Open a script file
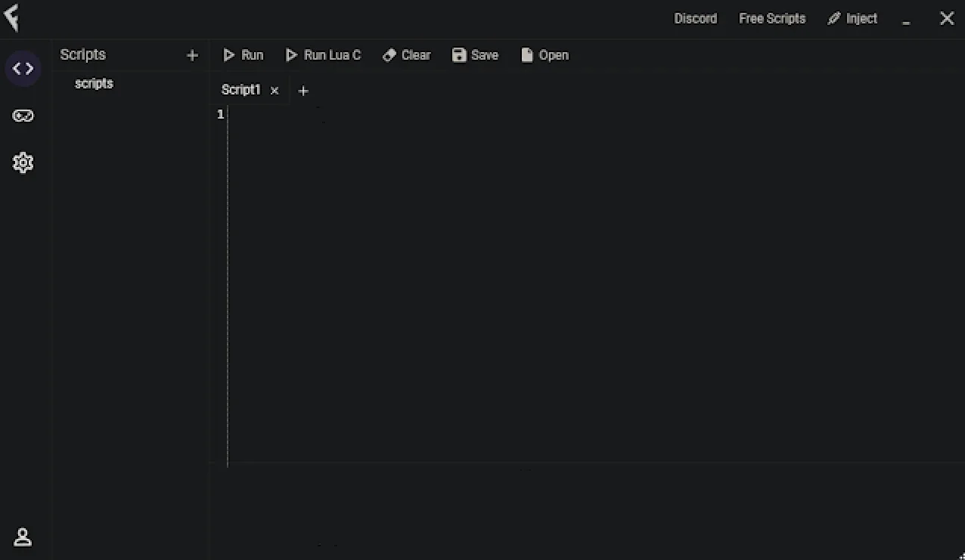The image size is (965, 560). coord(545,55)
